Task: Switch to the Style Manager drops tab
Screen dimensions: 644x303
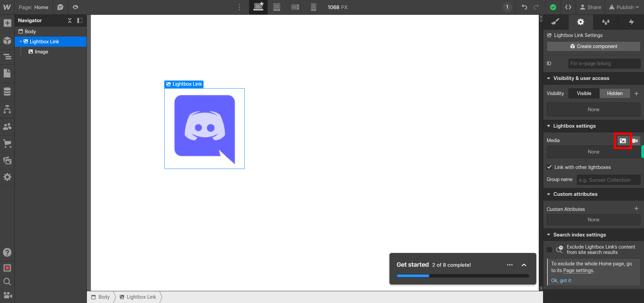Action: pos(606,22)
